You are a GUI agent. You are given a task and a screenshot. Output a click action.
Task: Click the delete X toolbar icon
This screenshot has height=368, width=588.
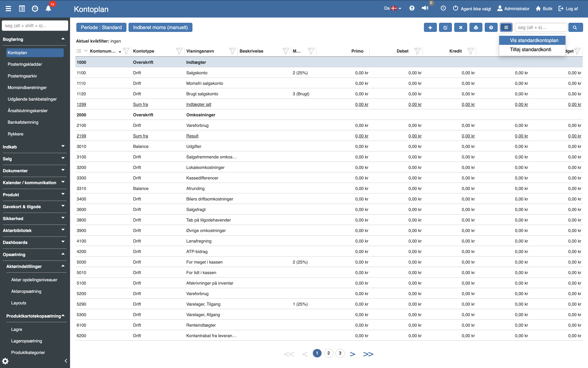(460, 28)
